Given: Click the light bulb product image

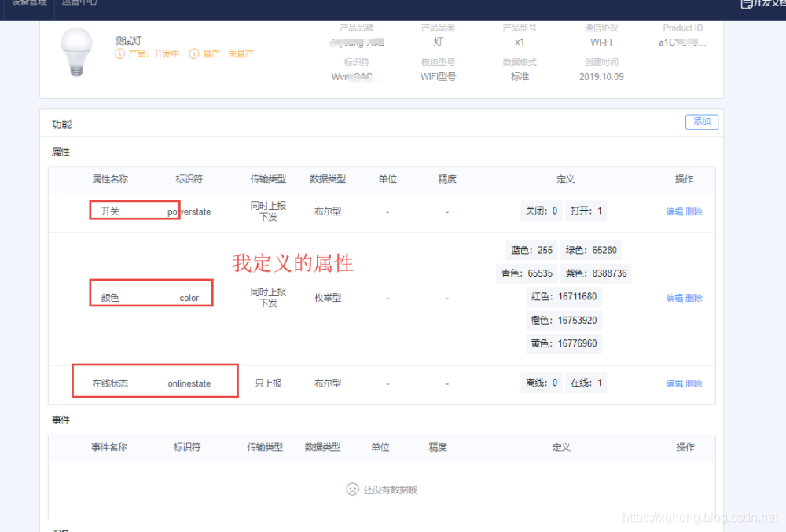Looking at the screenshot, I should (x=76, y=52).
